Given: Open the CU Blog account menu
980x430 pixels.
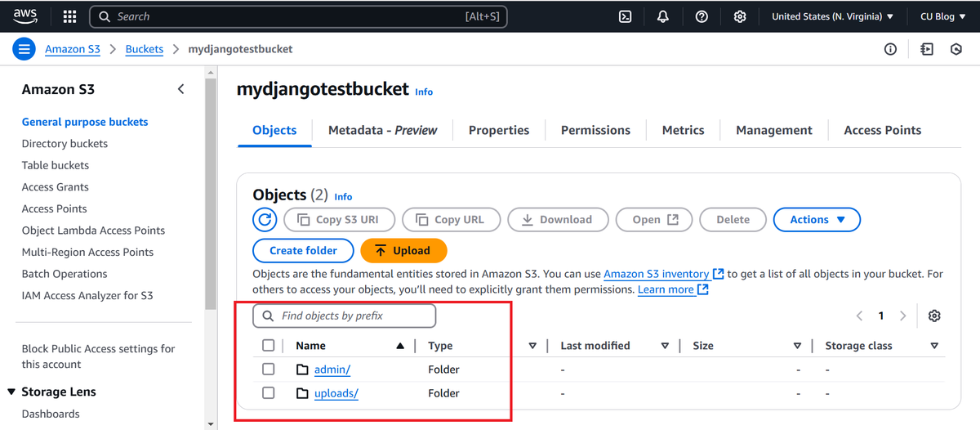Looking at the screenshot, I should coord(942,16).
